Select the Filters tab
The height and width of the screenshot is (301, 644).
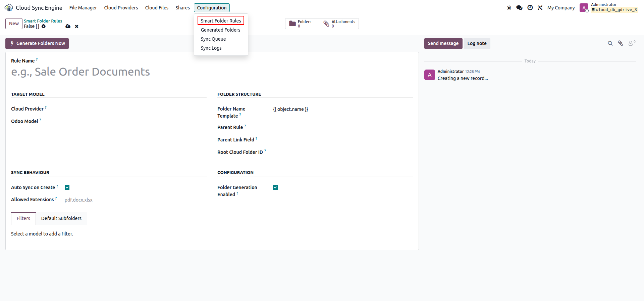[23, 218]
